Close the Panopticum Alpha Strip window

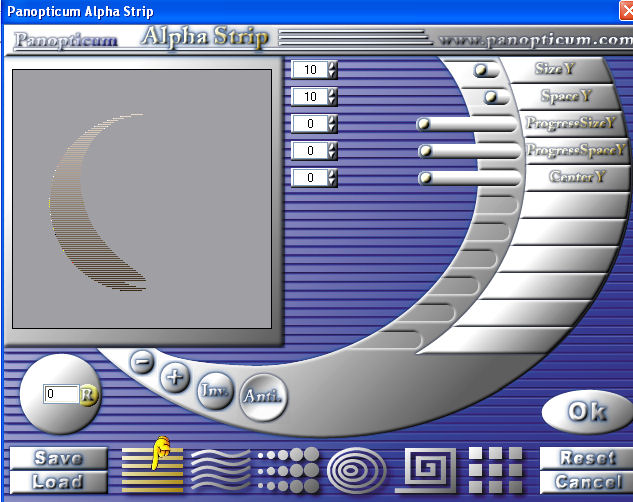tap(627, 10)
